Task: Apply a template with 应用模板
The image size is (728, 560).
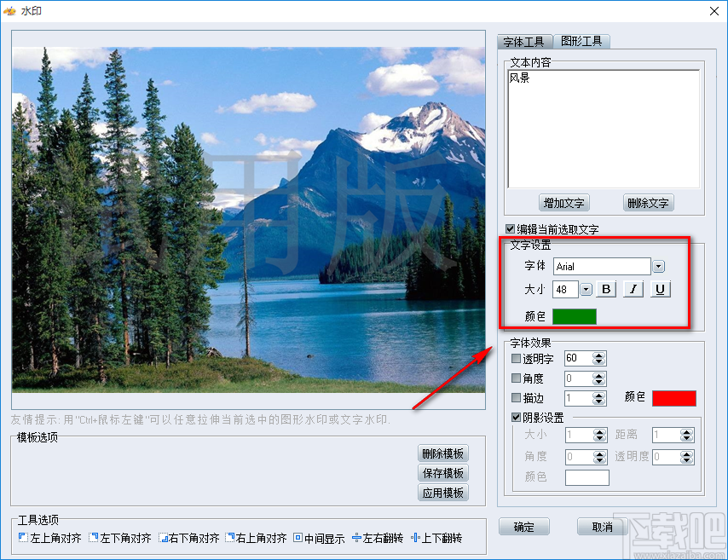Action: tap(443, 491)
